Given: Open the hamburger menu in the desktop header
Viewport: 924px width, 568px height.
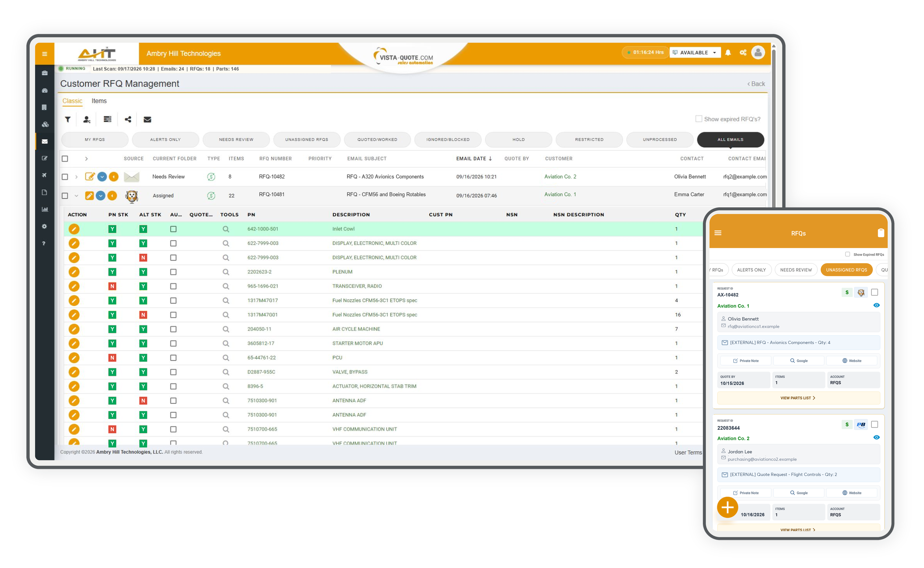Looking at the screenshot, I should [x=45, y=54].
